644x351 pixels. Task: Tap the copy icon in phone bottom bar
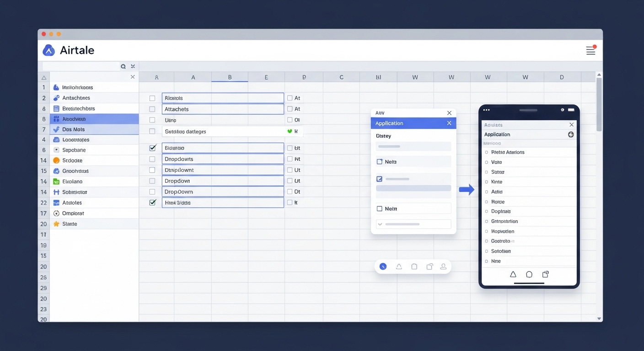click(545, 274)
